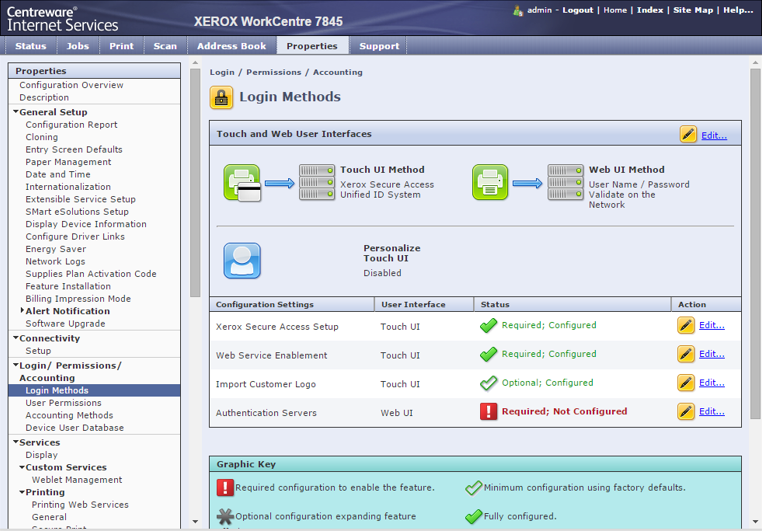
Task: Open Site Map link in header
Action: tap(693, 10)
